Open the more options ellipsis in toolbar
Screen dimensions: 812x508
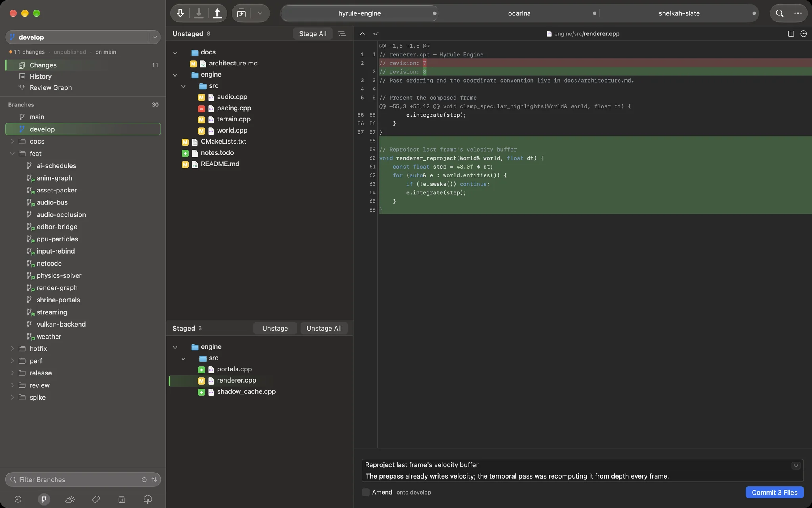[x=798, y=13]
